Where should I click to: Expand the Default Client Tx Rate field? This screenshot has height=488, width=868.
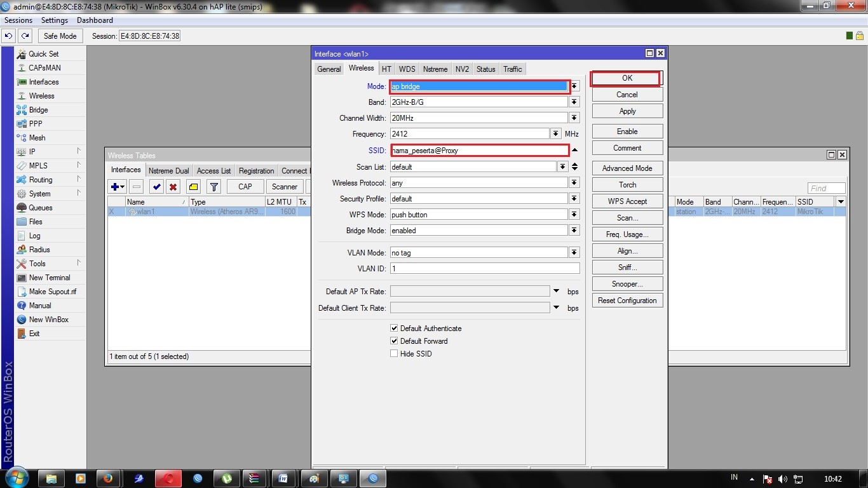point(556,308)
